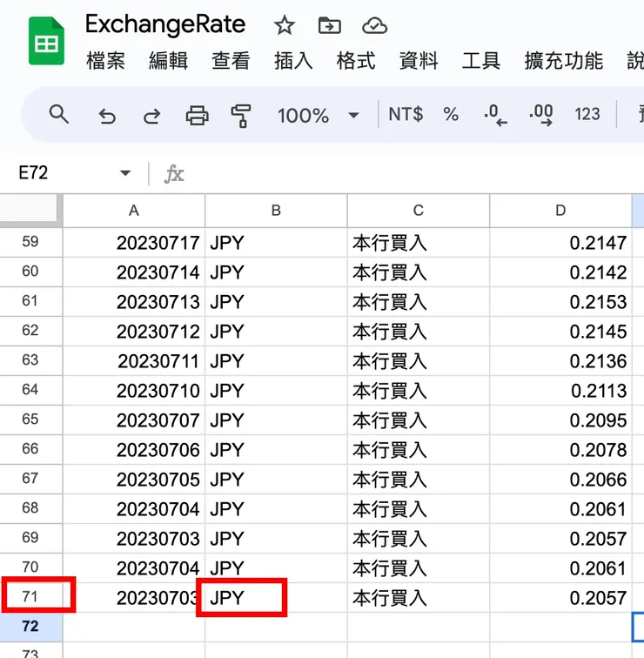The width and height of the screenshot is (644, 658).
Task: Select row 59 header
Action: click(x=30, y=242)
